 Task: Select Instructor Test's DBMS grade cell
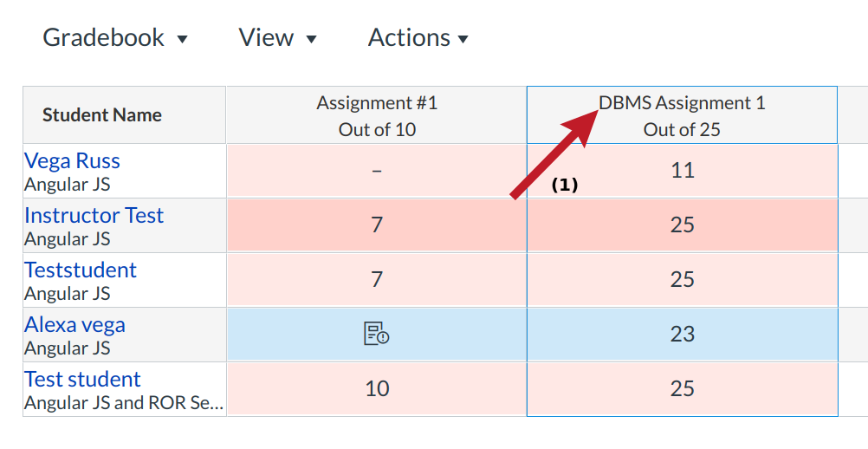(682, 224)
